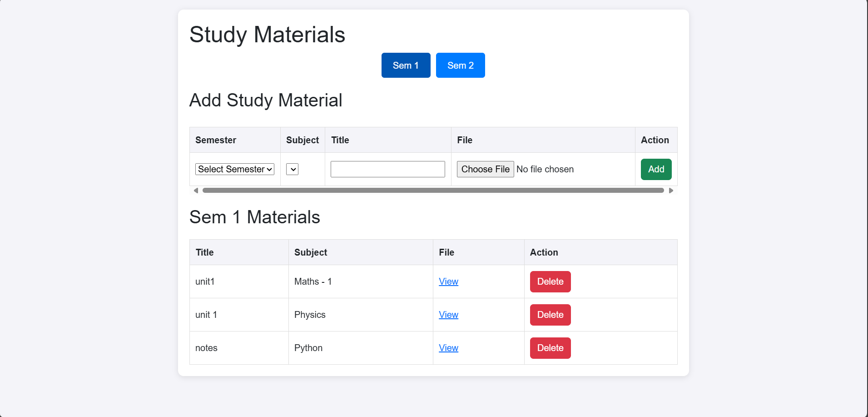Delete the unit 1 Physics material
The image size is (868, 417).
click(x=550, y=314)
